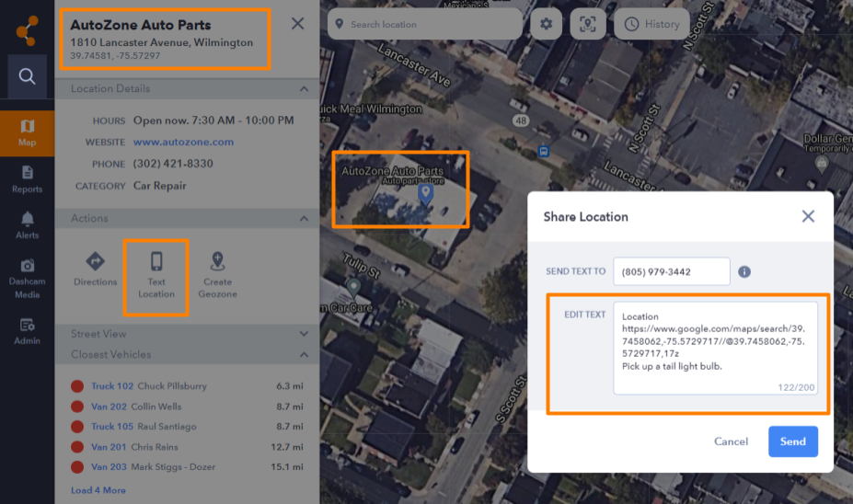Collapse the Actions section

pyautogui.click(x=304, y=219)
